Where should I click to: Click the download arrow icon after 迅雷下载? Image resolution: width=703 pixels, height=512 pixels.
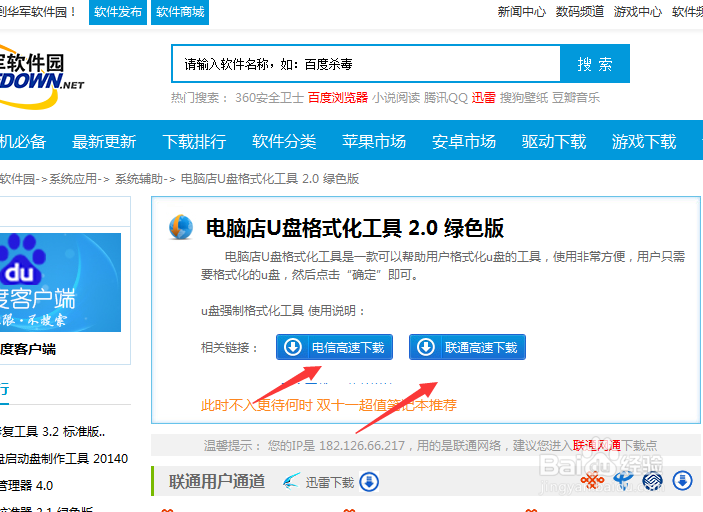pos(369,482)
